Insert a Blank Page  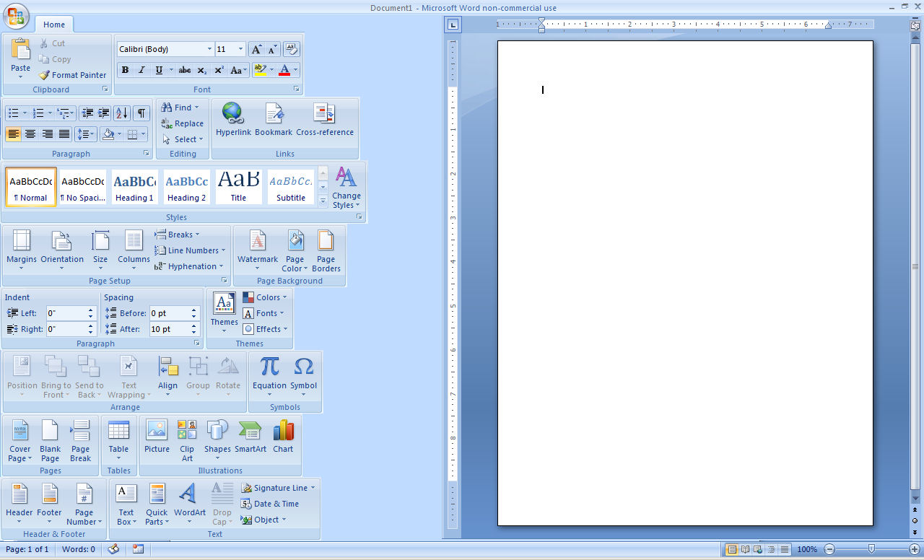pos(50,440)
